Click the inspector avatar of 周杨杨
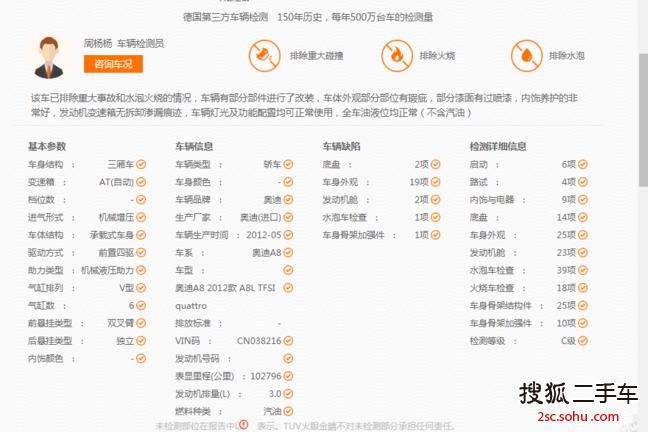The width and height of the screenshot is (648, 432). tap(49, 57)
